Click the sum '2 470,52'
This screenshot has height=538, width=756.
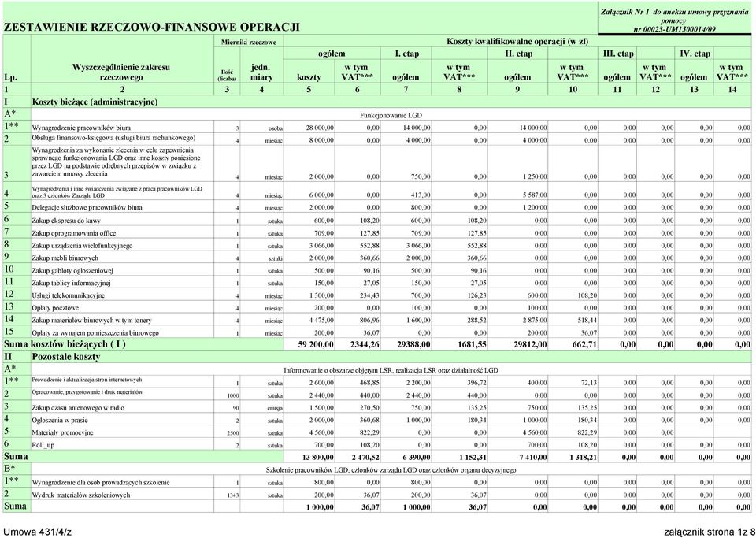coord(365,457)
